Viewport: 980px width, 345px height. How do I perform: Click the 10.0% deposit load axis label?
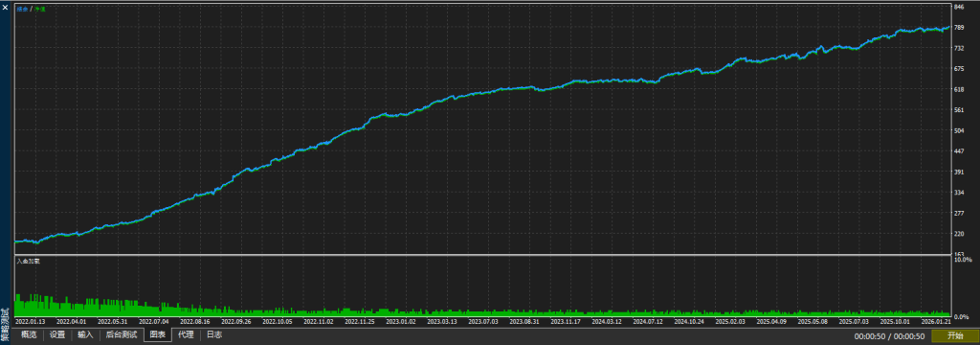pos(963,259)
